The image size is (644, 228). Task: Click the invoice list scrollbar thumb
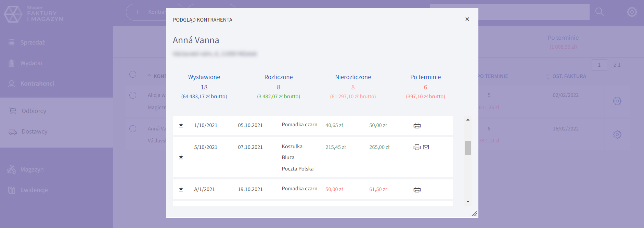coord(468,148)
